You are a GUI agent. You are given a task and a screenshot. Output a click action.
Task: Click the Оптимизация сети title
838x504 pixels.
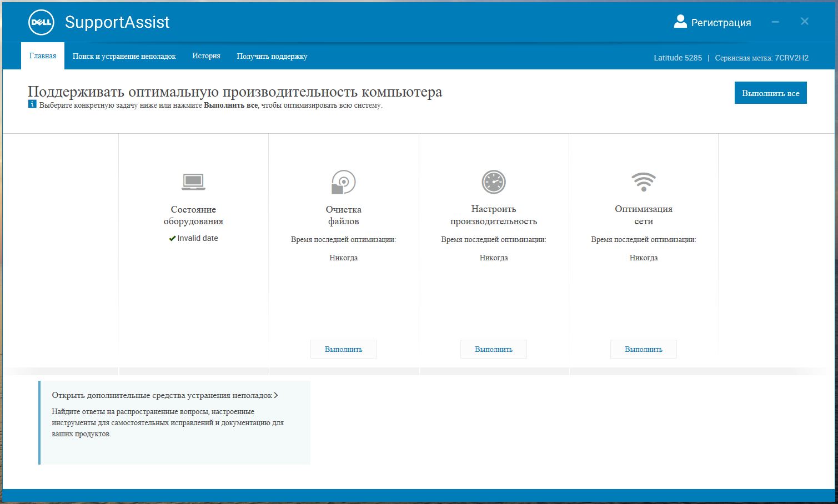[644, 215]
